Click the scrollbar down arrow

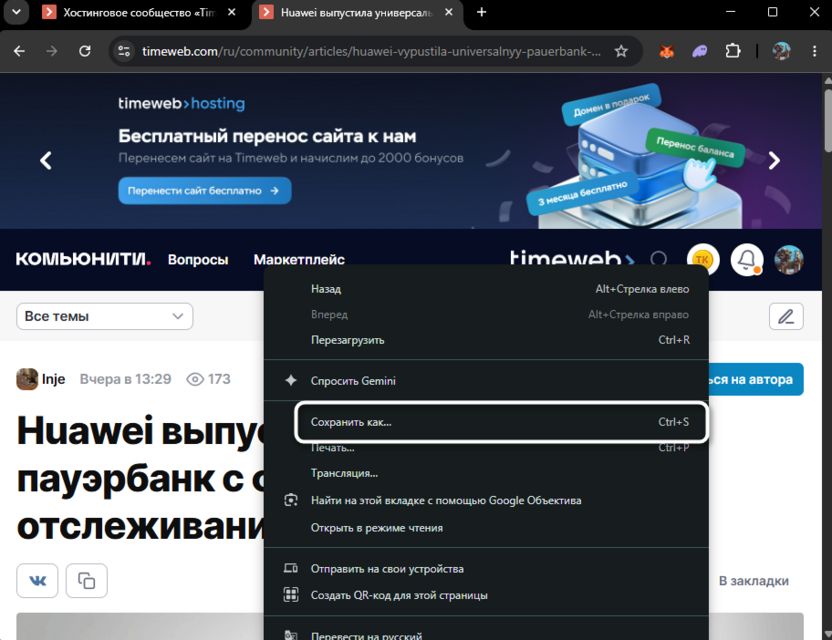click(827, 635)
